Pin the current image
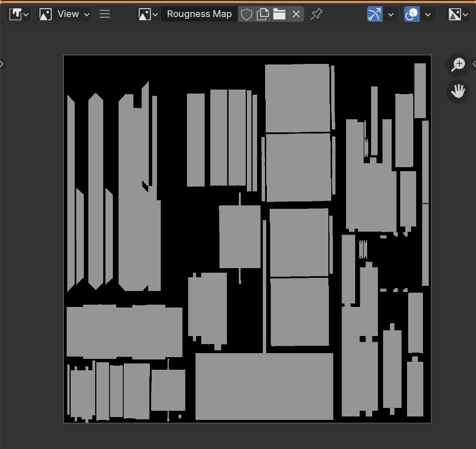Screen dimensions: 476x449 [316, 14]
